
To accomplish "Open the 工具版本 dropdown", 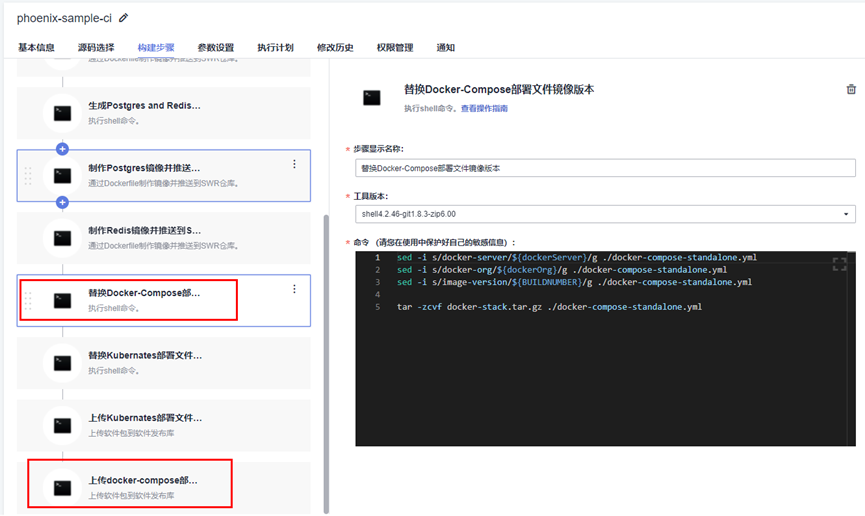I will tap(605, 214).
